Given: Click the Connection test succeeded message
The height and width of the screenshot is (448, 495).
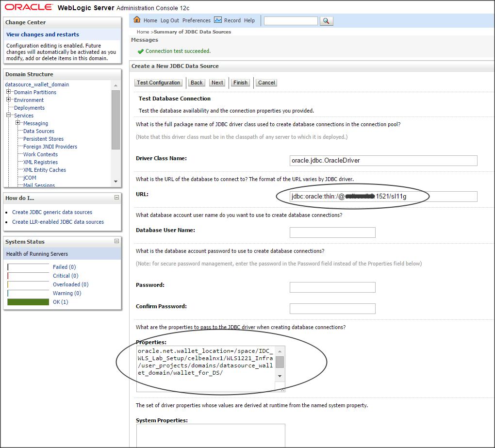Looking at the screenshot, I should coord(178,51).
